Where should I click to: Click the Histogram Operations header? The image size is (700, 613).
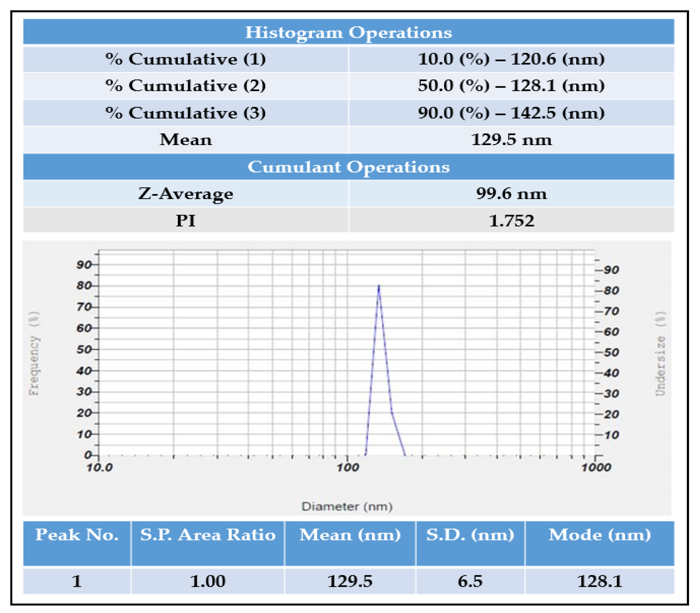click(348, 32)
